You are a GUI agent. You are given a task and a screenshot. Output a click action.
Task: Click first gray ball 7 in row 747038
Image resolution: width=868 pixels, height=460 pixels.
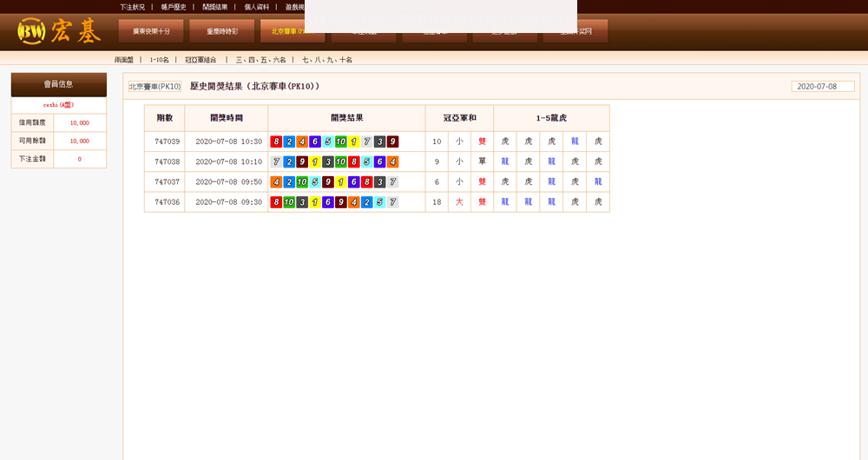click(276, 162)
